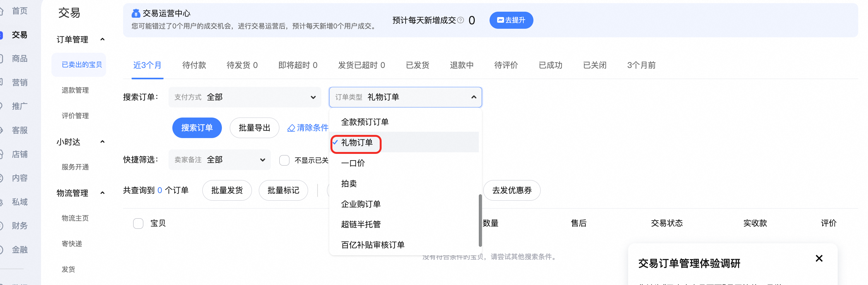Choose 一口价 from the order type list
Image resolution: width=868 pixels, height=285 pixels.
click(404, 163)
